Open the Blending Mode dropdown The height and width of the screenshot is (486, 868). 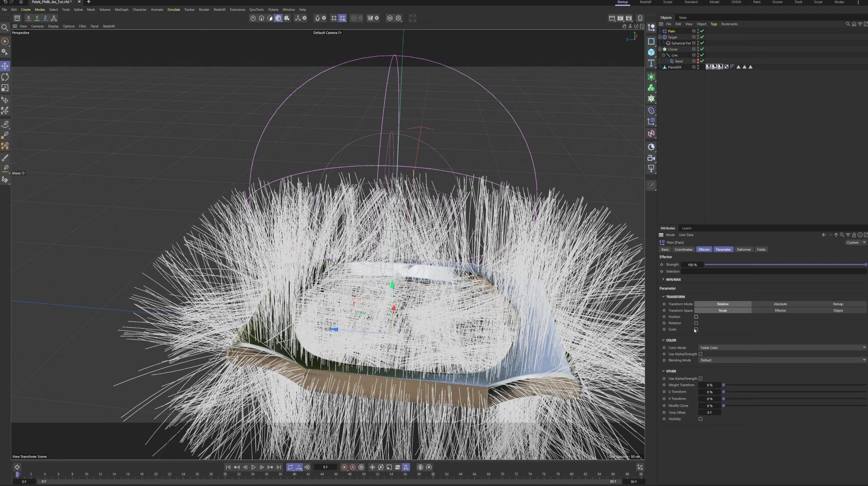click(783, 360)
